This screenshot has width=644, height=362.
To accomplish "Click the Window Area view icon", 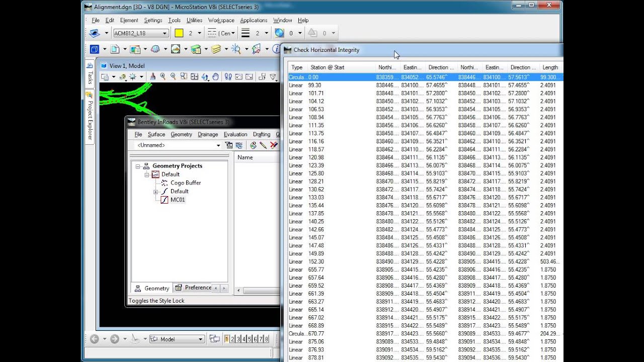I will [184, 77].
